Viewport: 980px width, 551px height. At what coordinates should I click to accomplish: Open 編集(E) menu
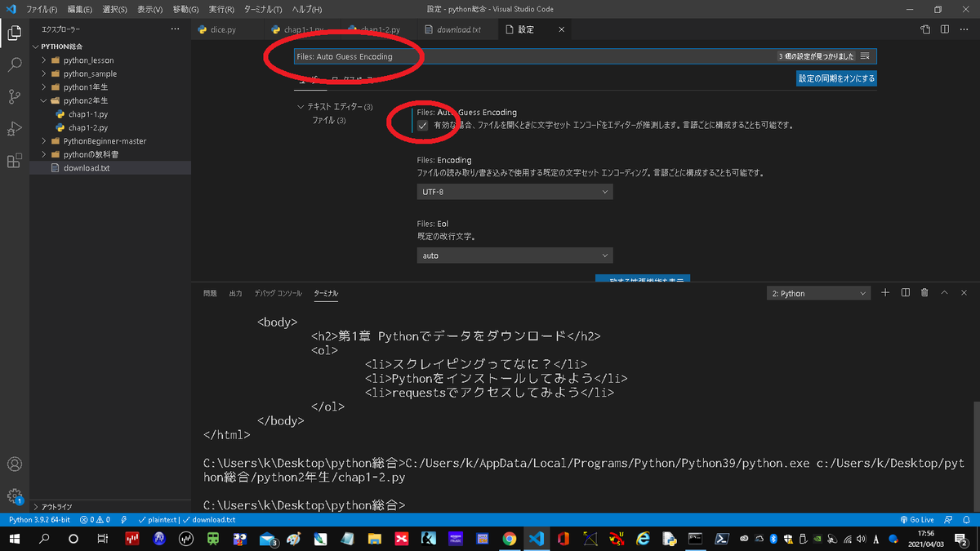pyautogui.click(x=80, y=10)
